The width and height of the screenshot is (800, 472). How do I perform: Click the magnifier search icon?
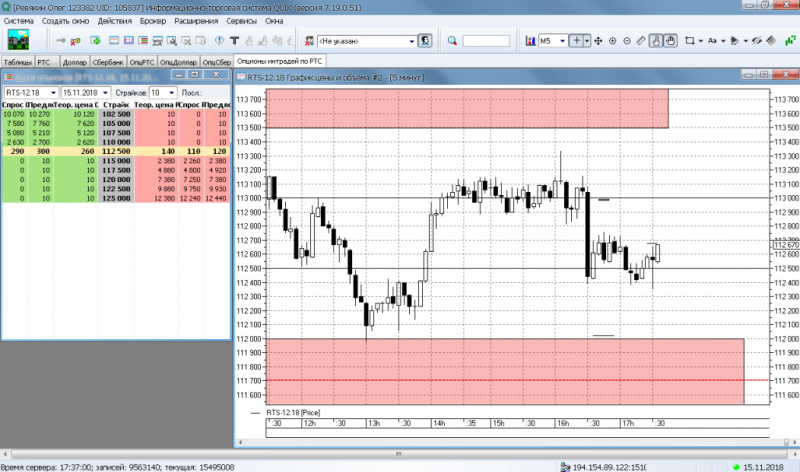(x=452, y=41)
